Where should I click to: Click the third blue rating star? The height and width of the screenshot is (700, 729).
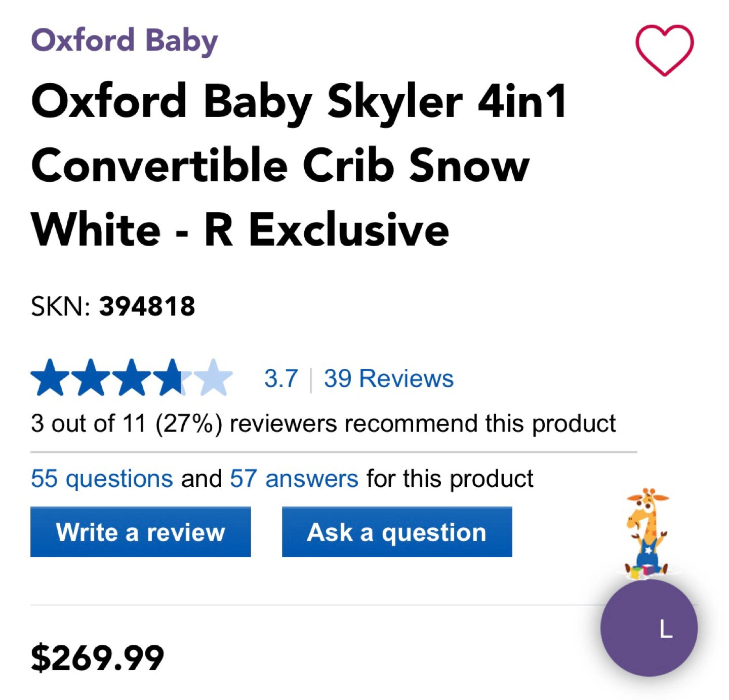(132, 377)
